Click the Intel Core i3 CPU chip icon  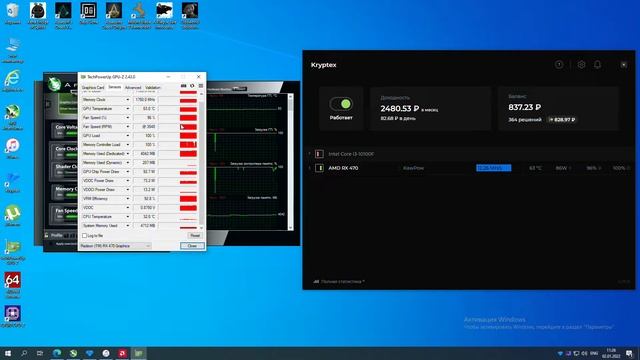(319, 154)
